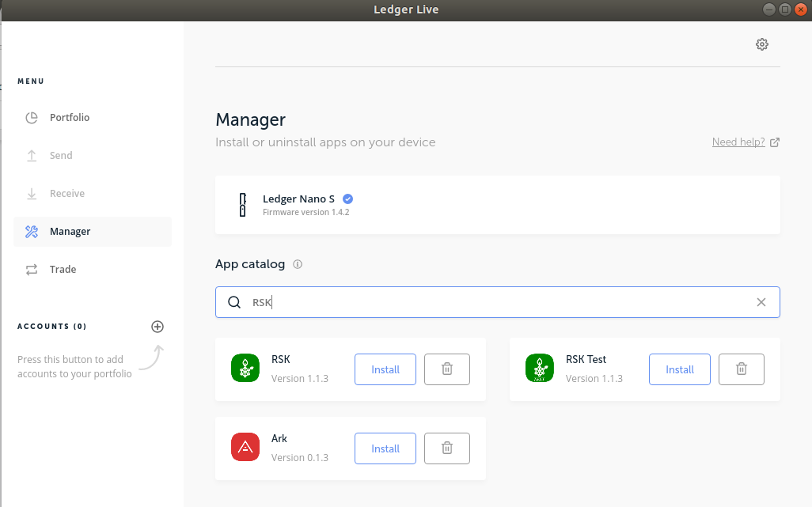
Task: Uninstall RSK Test with trash button
Action: coord(741,369)
